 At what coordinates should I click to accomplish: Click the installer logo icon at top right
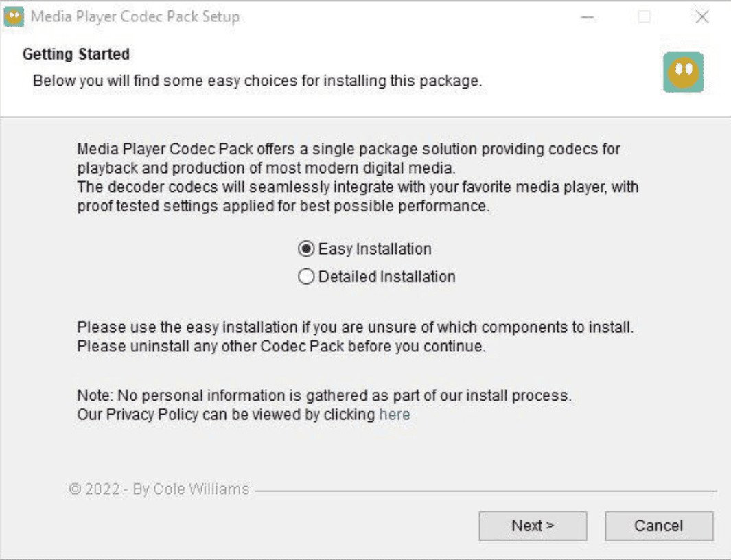(682, 72)
